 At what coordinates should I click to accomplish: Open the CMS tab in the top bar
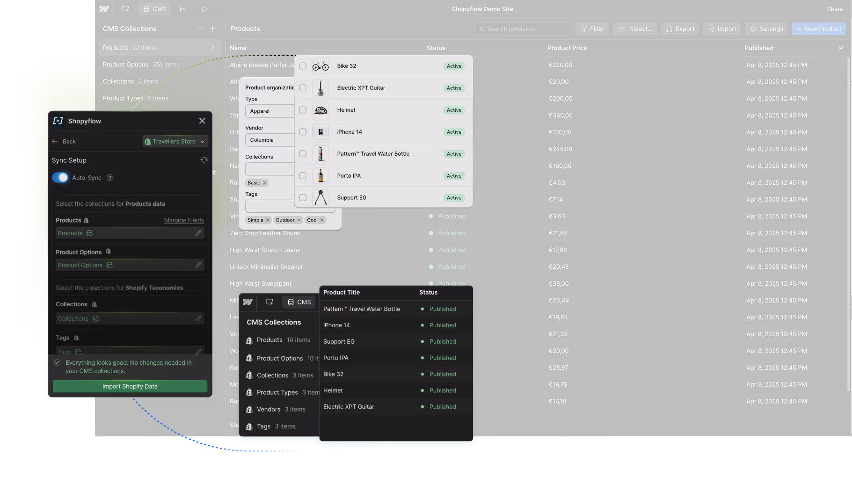pos(155,9)
